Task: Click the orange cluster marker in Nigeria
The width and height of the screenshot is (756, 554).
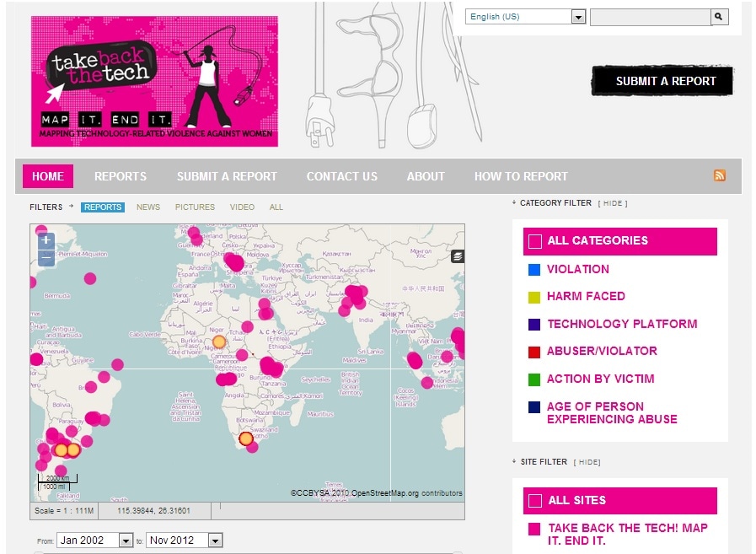Action: coord(218,342)
